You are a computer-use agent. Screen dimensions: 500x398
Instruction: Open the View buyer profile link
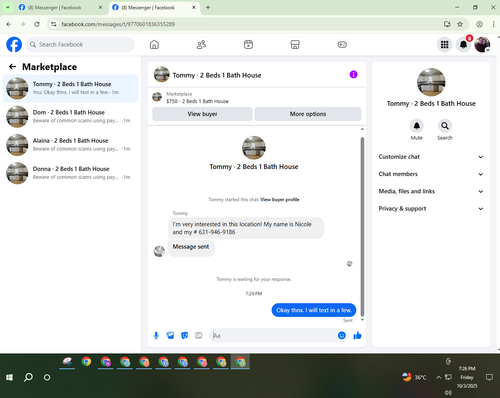[x=280, y=200]
